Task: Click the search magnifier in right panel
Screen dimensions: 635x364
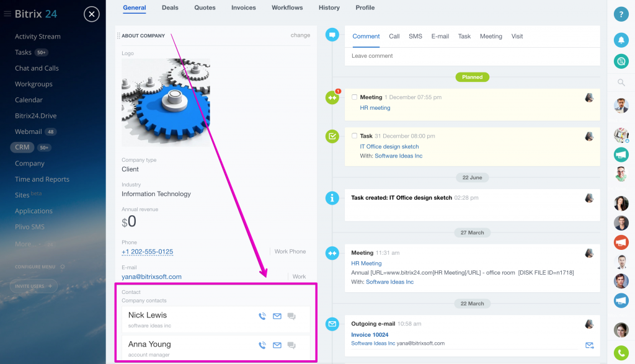Action: [621, 82]
